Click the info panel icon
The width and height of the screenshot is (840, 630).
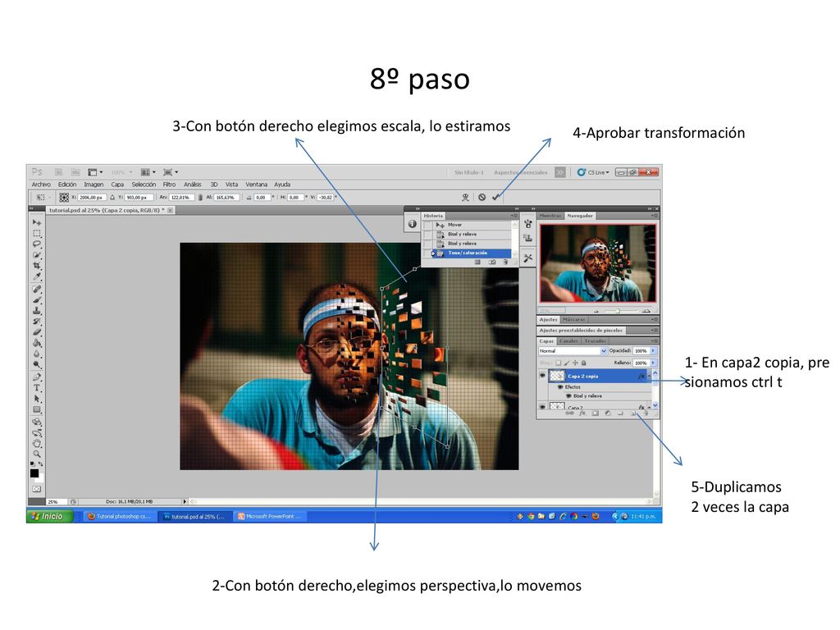pos(412,224)
